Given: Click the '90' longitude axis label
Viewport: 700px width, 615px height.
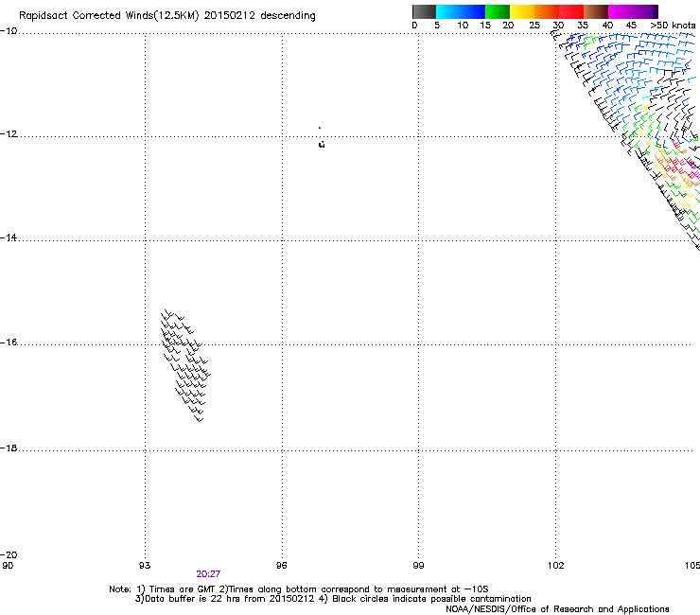Looking at the screenshot, I should click(8, 566).
